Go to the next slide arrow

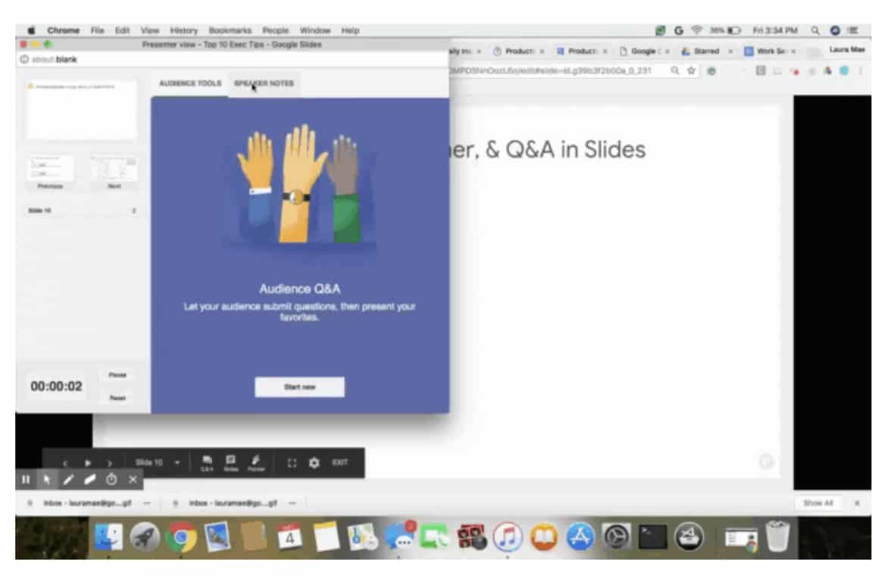point(110,463)
